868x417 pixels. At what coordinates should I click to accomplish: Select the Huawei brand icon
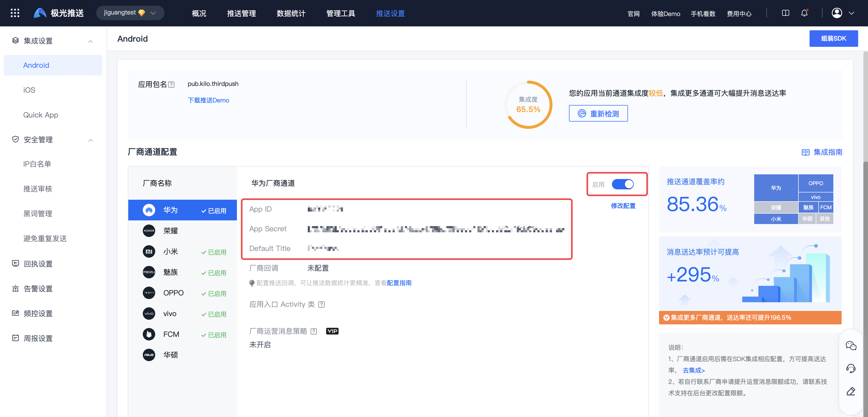tap(149, 210)
